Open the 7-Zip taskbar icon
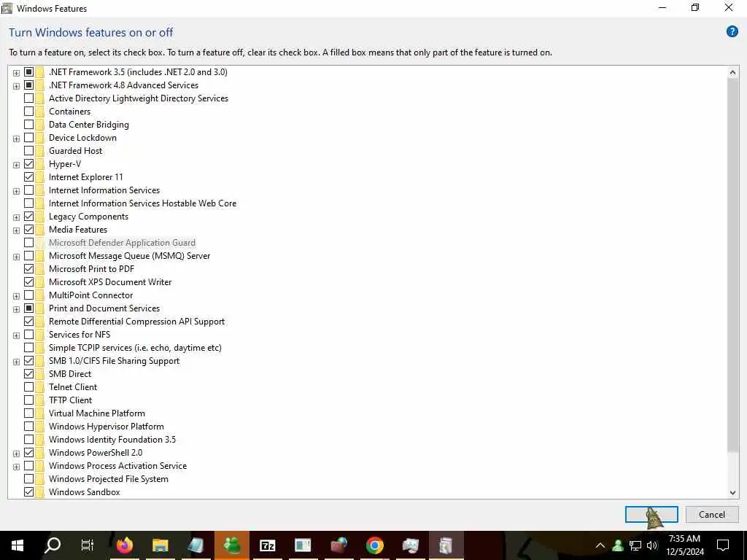The width and height of the screenshot is (747, 560). click(x=267, y=545)
